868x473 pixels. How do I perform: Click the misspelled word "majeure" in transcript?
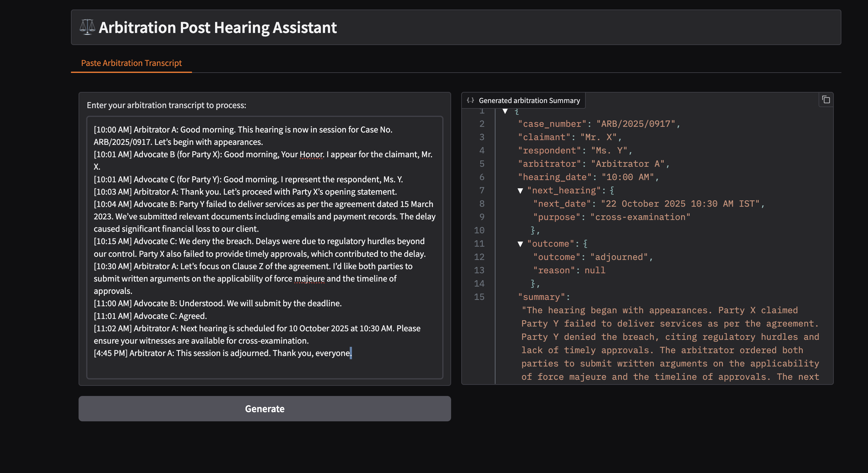(x=309, y=278)
